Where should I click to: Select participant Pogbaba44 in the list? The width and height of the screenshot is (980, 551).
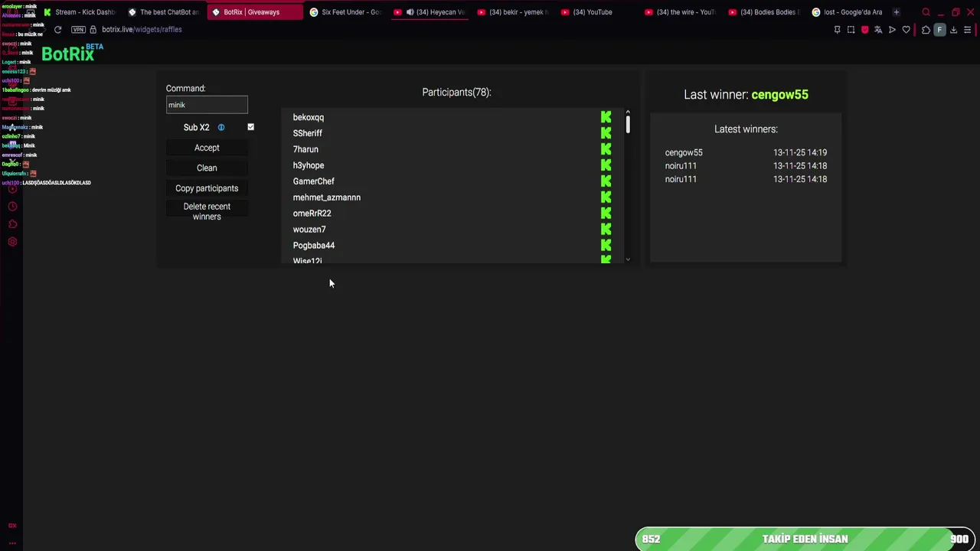313,246
